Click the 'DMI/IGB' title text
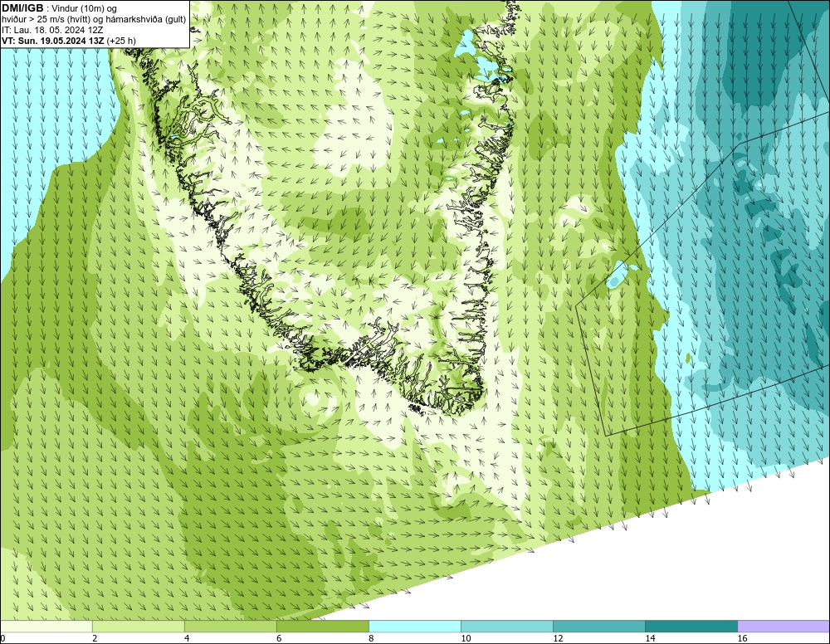This screenshot has height=644, width=830. [x=22, y=8]
